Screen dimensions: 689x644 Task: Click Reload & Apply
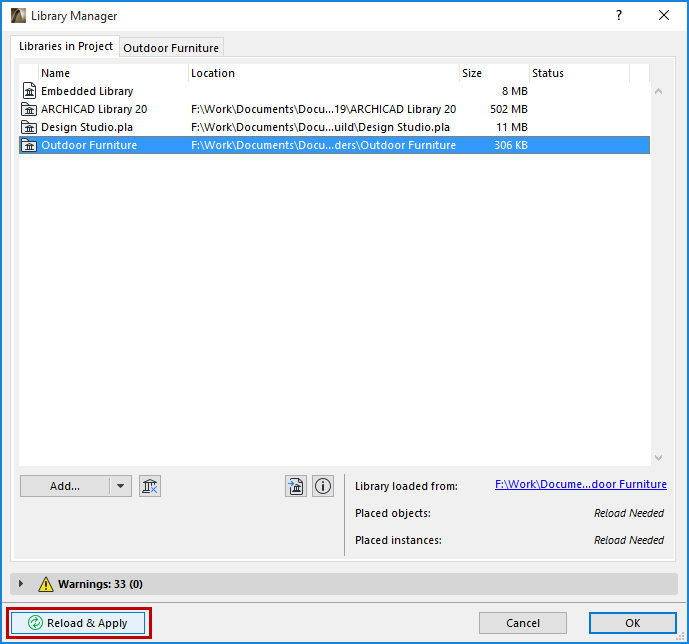78,623
